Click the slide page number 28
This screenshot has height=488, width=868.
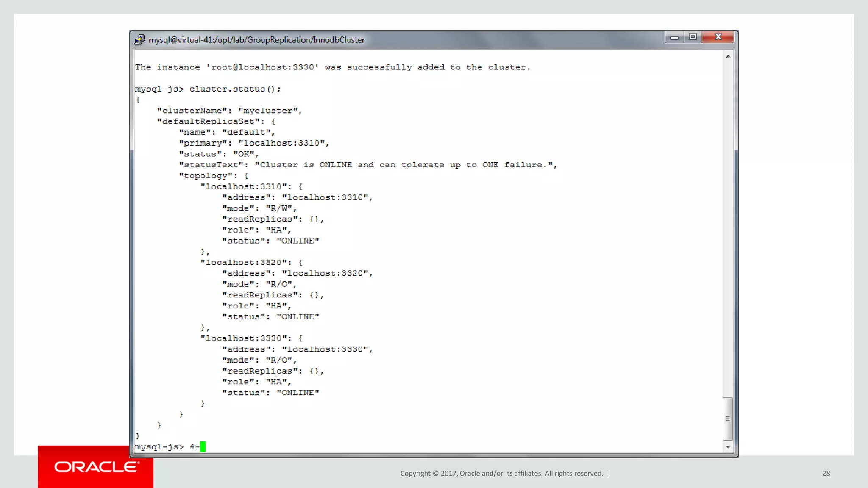click(826, 474)
